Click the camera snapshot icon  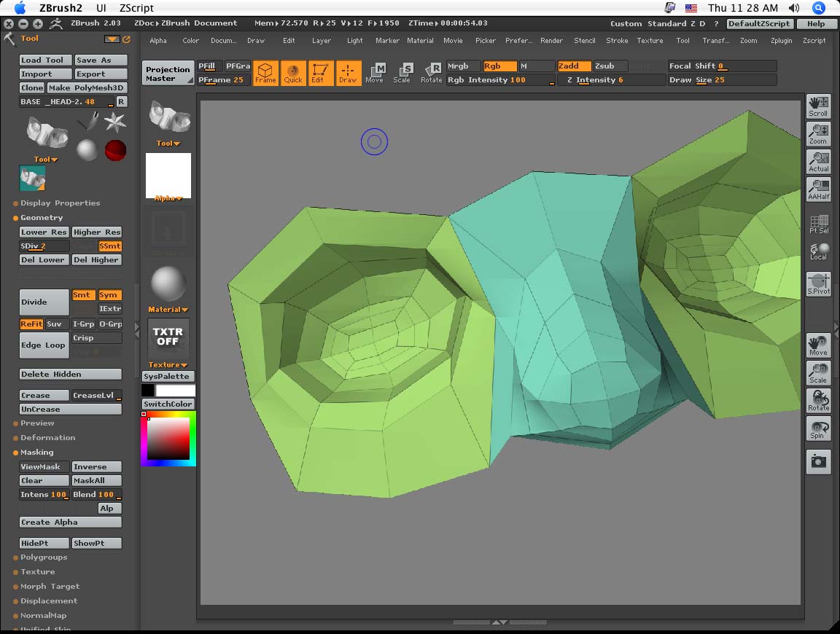point(819,461)
